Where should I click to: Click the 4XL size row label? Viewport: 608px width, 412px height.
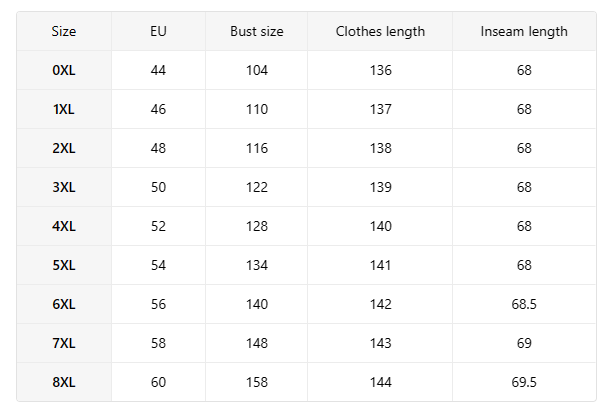pos(64,226)
